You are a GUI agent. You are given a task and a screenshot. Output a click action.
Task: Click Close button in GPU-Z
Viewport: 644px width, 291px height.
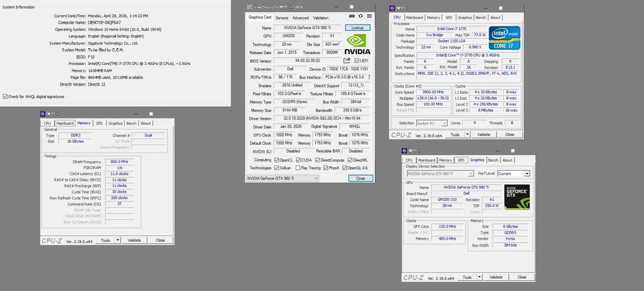coord(361,178)
